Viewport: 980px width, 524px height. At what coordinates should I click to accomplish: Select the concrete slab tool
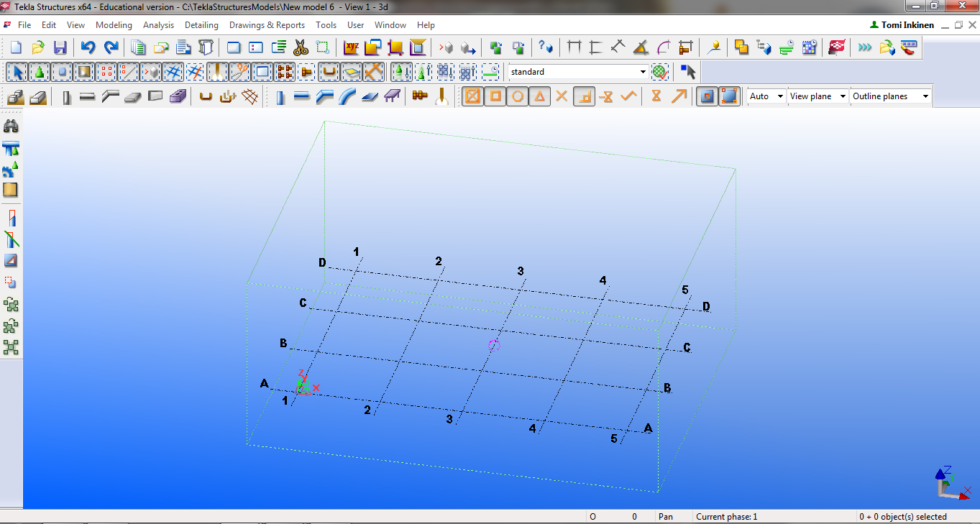click(132, 96)
